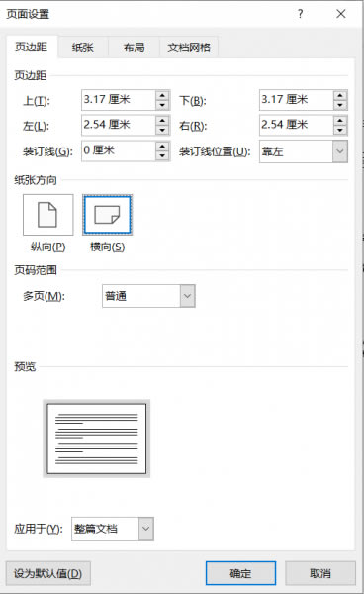
Task: Click the 装订线位置(U) label
Action: [x=215, y=151]
